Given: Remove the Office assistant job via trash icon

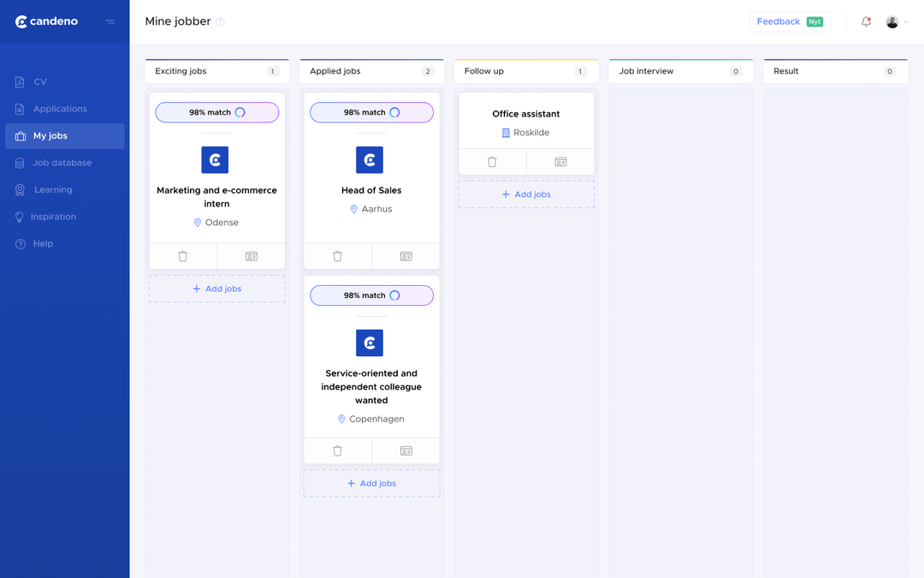Looking at the screenshot, I should pos(492,161).
